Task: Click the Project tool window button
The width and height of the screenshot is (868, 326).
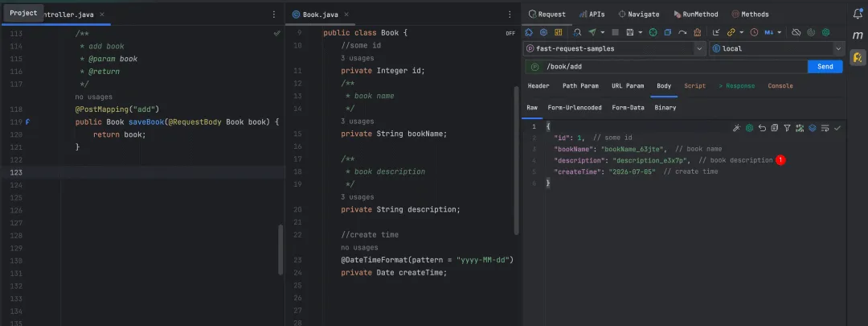Action: (23, 13)
